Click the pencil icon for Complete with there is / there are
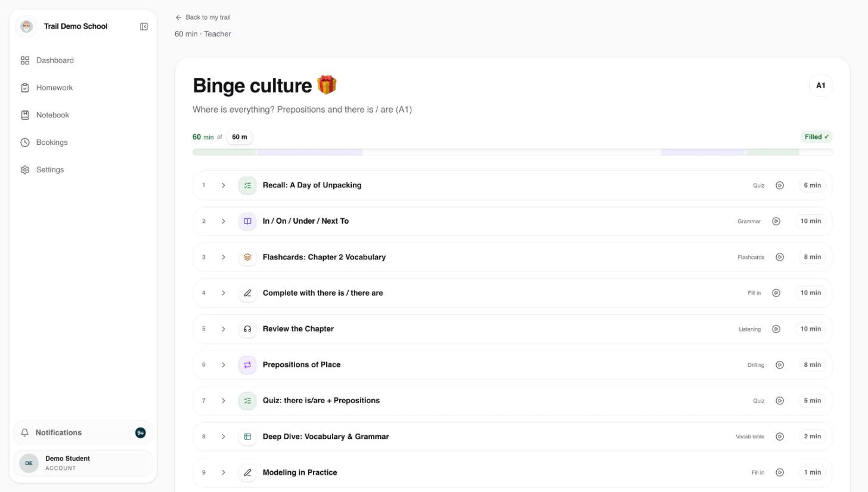This screenshot has width=868, height=492. point(247,293)
